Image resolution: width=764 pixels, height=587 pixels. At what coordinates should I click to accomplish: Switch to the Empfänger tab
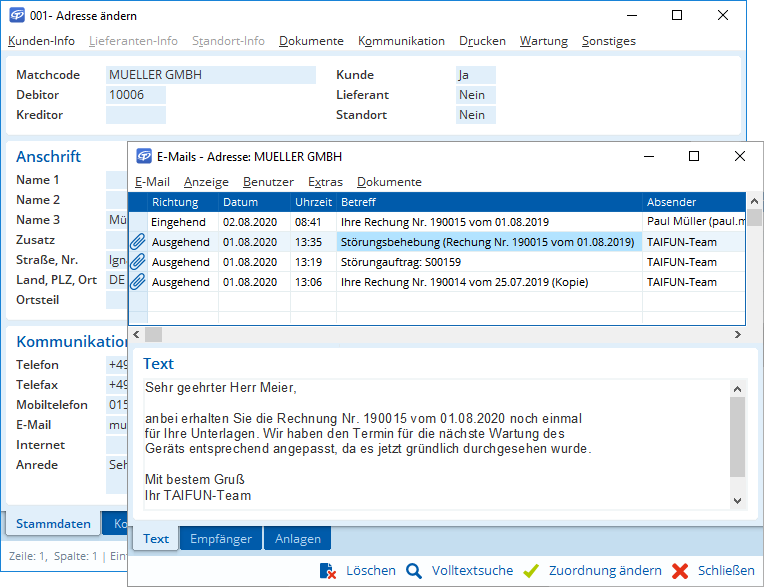pyautogui.click(x=221, y=538)
